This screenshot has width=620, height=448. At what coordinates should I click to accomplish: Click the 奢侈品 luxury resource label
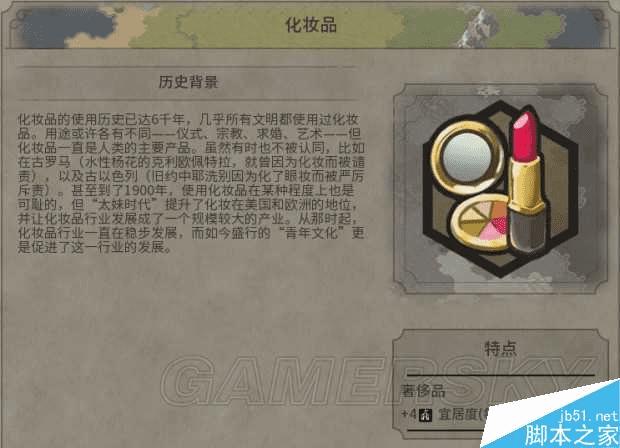point(423,391)
